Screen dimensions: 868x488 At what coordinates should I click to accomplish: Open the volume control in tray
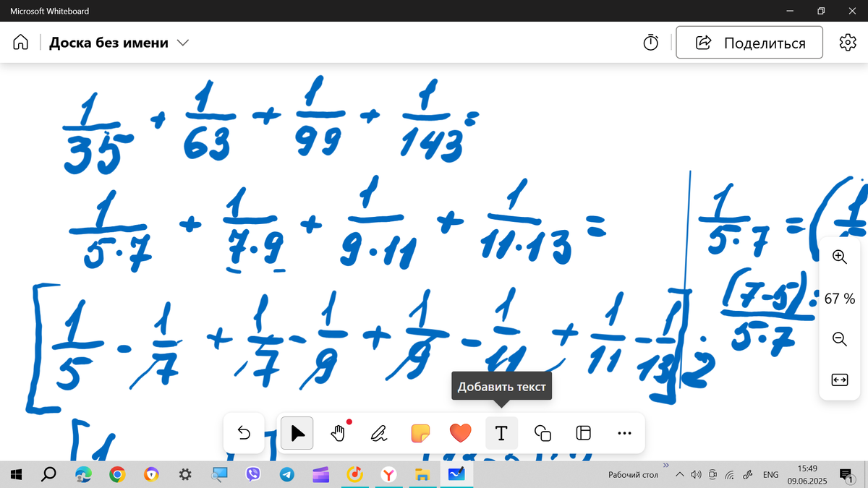(x=696, y=474)
